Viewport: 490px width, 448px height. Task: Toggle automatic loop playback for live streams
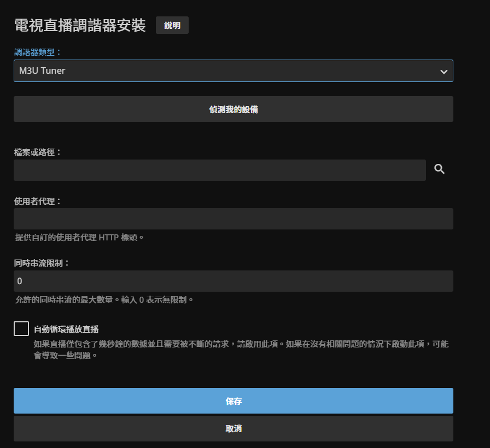pyautogui.click(x=21, y=328)
